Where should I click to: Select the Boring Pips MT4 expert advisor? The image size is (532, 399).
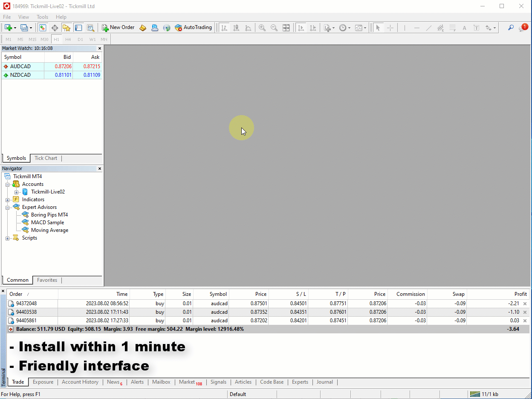click(x=49, y=215)
